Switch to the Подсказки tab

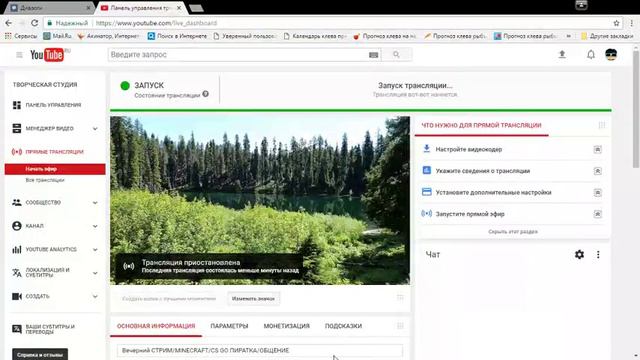343,326
